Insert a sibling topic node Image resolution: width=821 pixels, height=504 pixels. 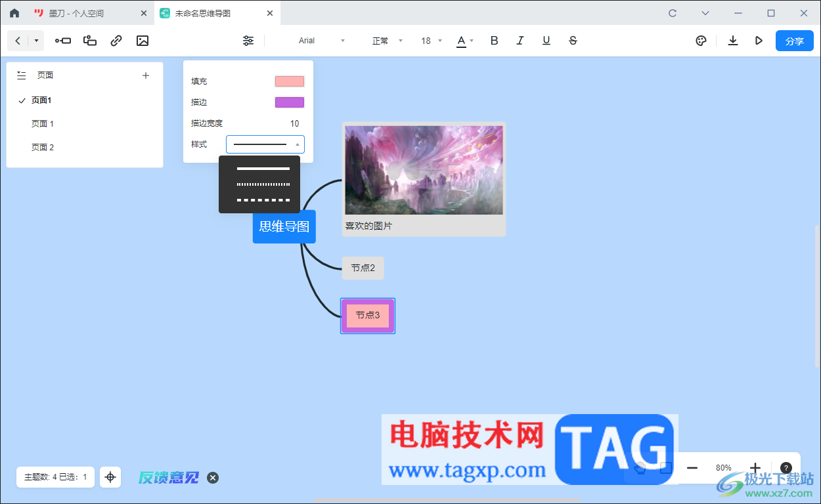[90, 41]
